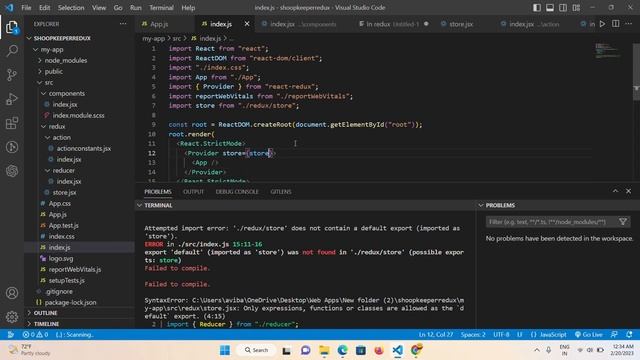Switch to the App.js editor tab
640x360 pixels.
[x=159, y=24]
